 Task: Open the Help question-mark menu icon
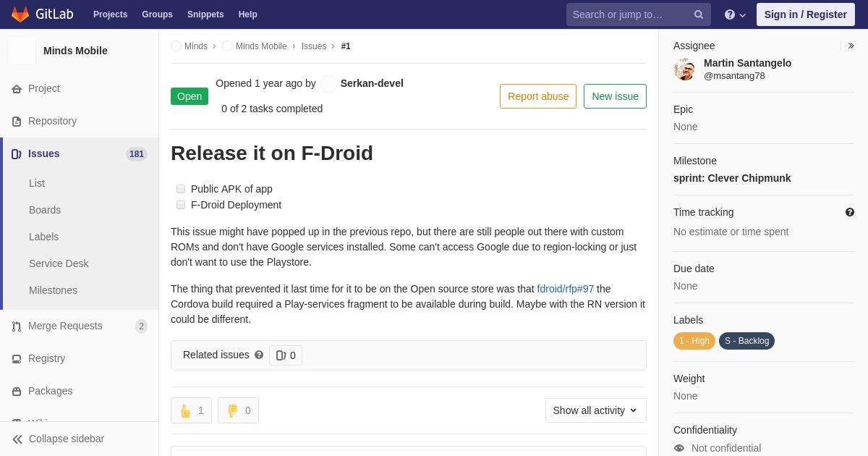pos(730,14)
